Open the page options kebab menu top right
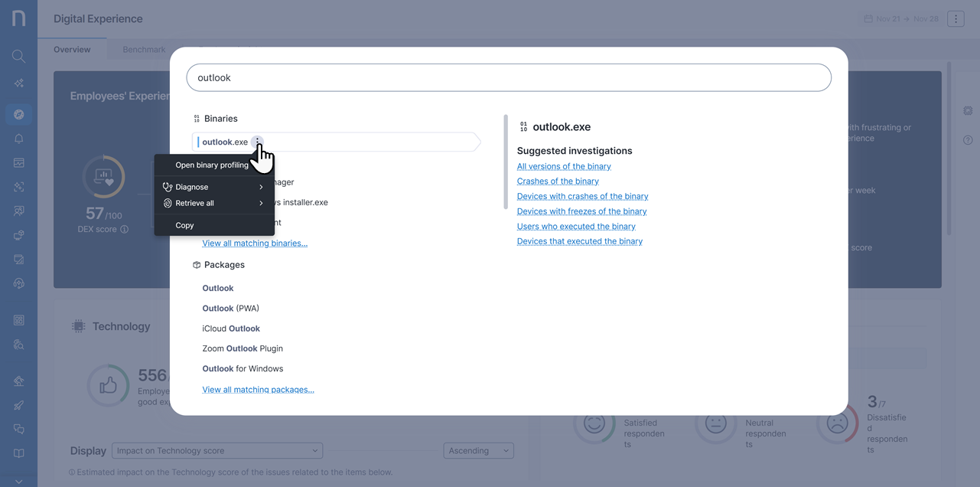This screenshot has height=487, width=980. click(956, 19)
